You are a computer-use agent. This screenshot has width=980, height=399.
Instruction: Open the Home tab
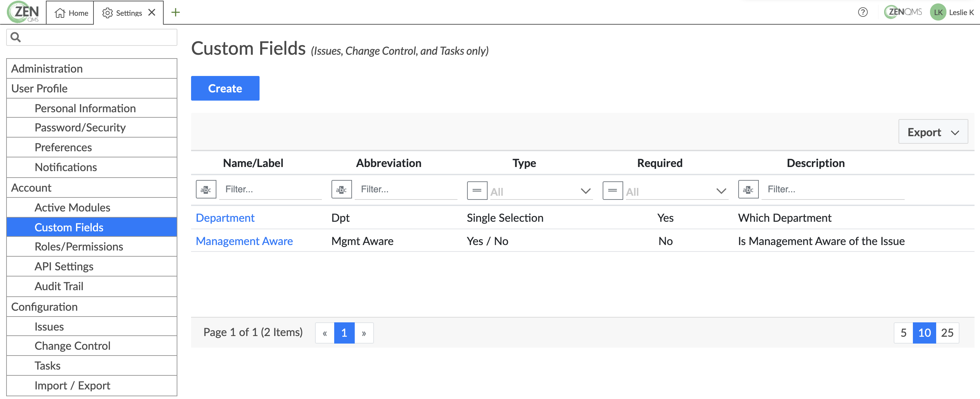(71, 13)
